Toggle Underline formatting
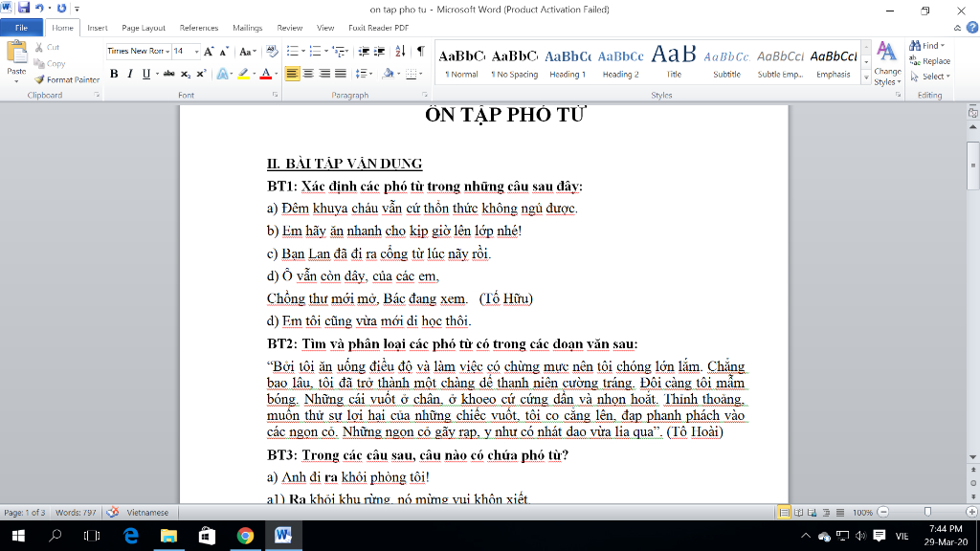This screenshot has width=980, height=551. (146, 74)
